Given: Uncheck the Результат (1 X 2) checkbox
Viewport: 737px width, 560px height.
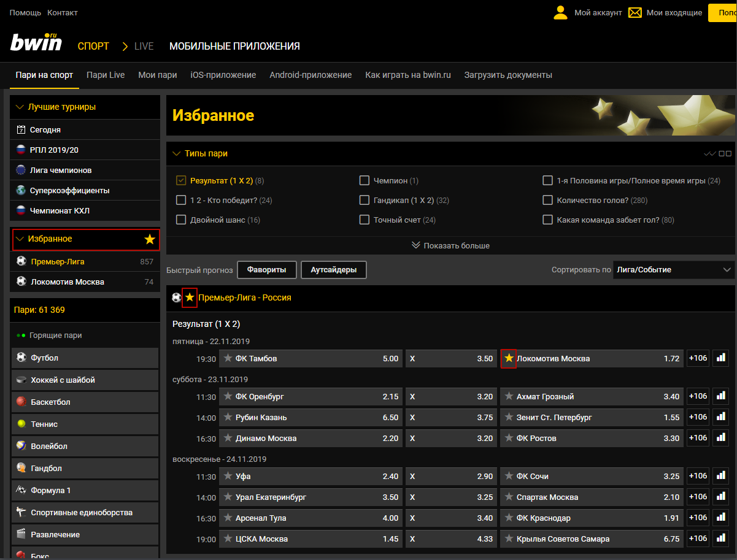Looking at the screenshot, I should [181, 180].
